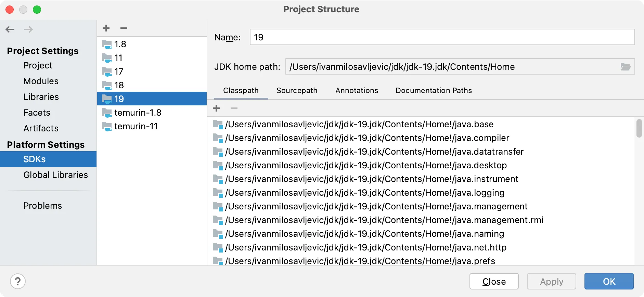Open the Annotations tab
The width and height of the screenshot is (644, 297).
pos(357,90)
